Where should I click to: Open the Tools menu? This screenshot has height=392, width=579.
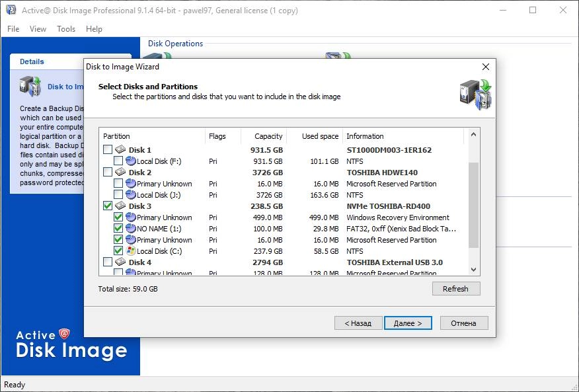pos(66,29)
